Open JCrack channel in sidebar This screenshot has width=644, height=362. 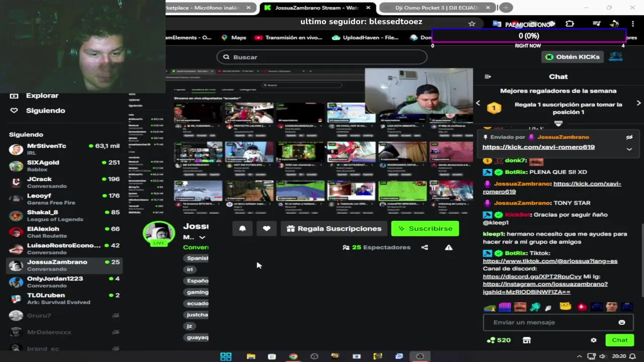click(64, 183)
